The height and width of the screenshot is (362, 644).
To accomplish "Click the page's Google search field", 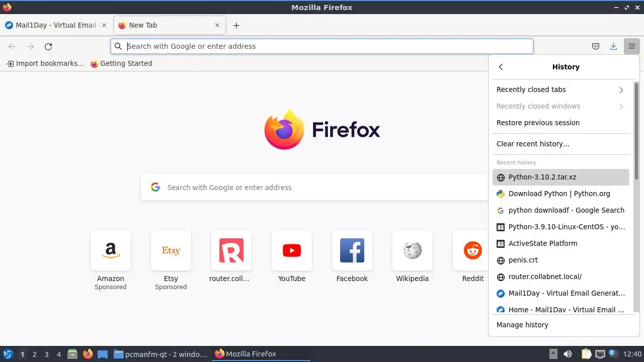I will click(x=314, y=187).
